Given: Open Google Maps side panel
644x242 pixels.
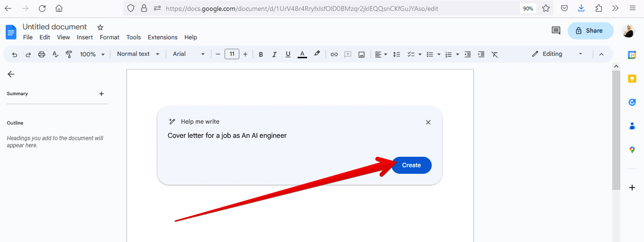Looking at the screenshot, I should click(x=632, y=150).
